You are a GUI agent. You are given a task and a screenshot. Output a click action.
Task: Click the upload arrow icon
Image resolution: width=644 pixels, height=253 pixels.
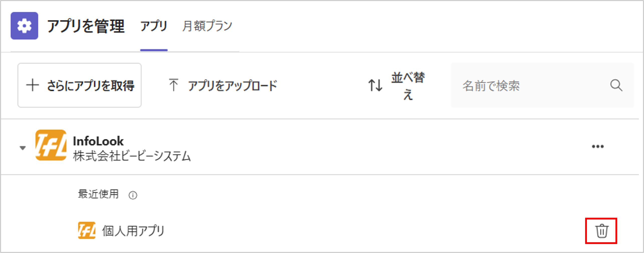coord(173,85)
